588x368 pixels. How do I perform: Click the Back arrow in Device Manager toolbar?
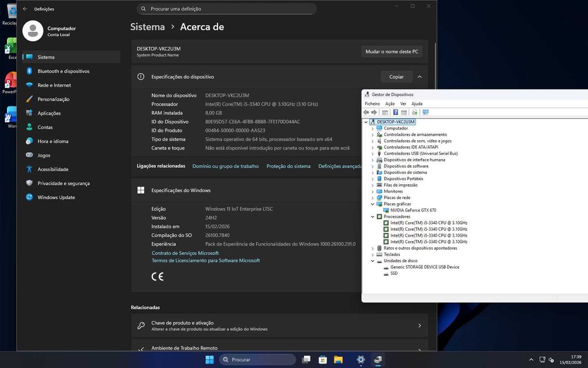coord(366,112)
